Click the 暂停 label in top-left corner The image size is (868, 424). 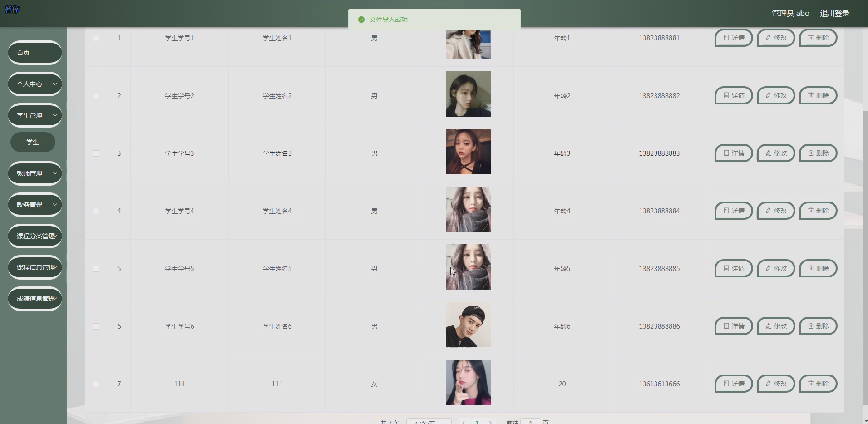pyautogui.click(x=12, y=10)
